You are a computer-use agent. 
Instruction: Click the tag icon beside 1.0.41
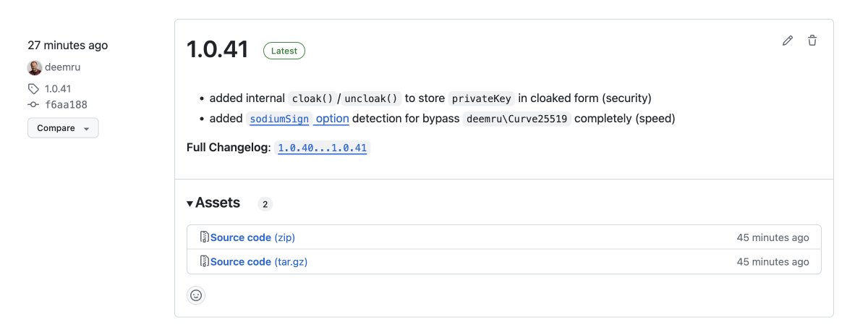coord(33,89)
